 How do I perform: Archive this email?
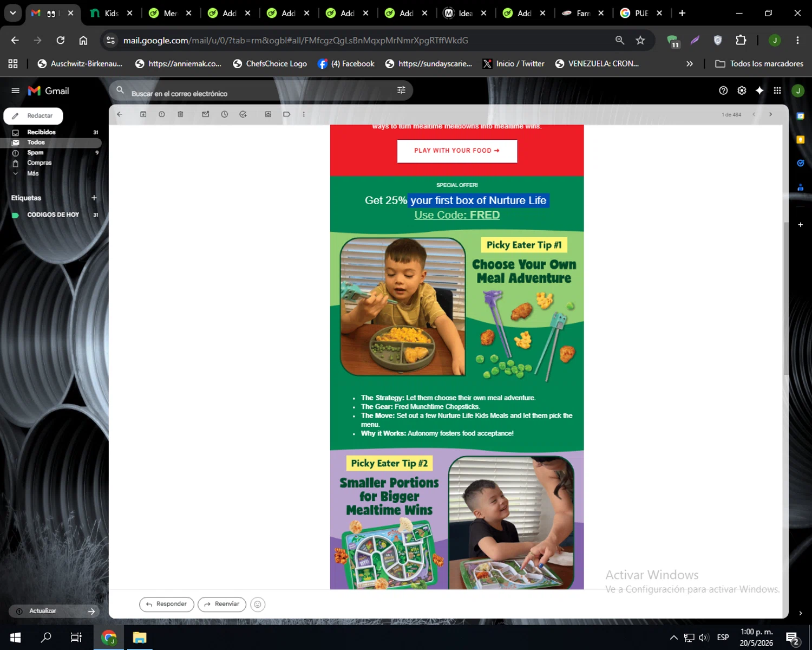143,114
